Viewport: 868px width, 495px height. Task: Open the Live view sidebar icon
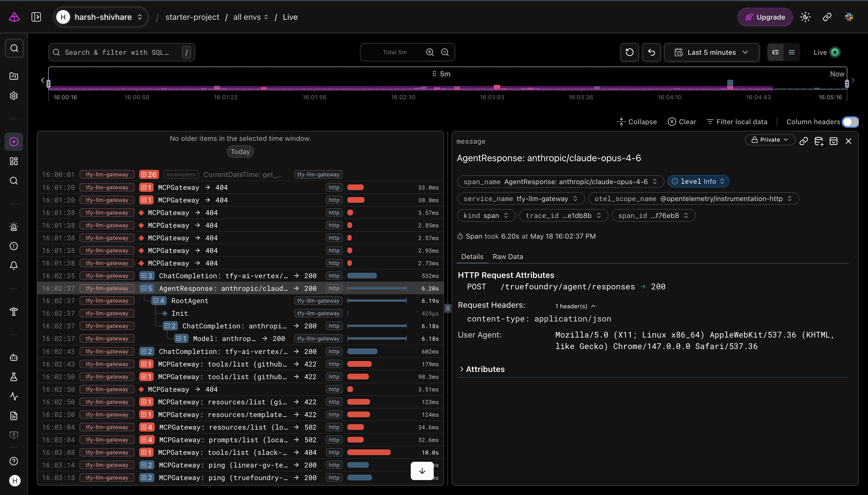pos(14,141)
